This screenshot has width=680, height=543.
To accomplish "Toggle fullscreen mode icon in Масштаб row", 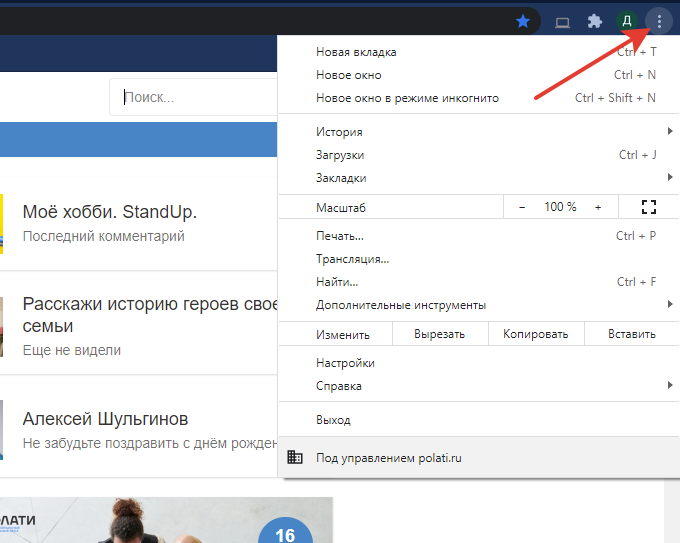I will pyautogui.click(x=648, y=207).
